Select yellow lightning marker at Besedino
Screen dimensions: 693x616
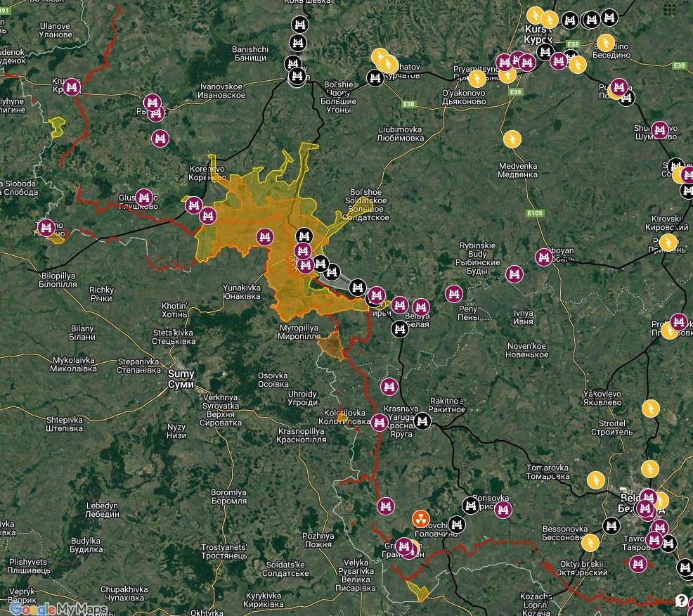pyautogui.click(x=605, y=44)
